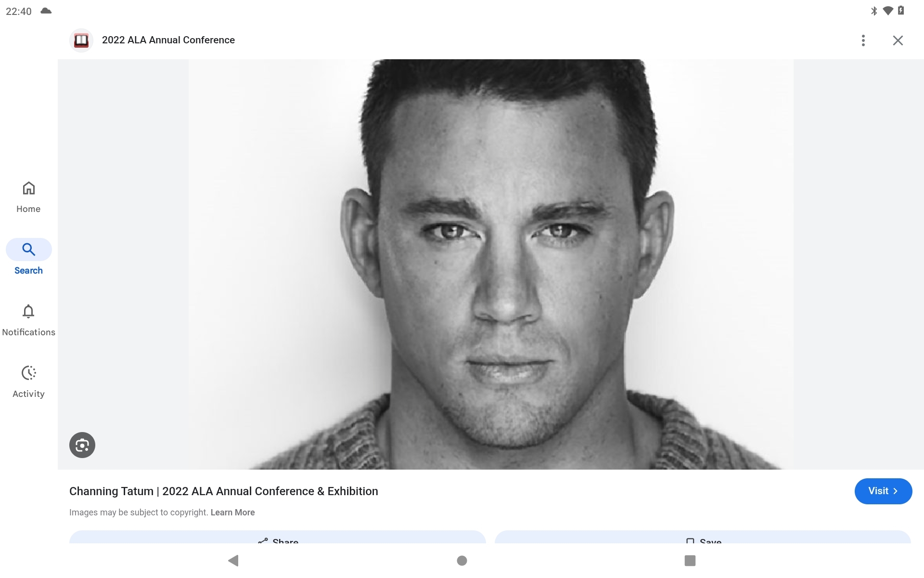Open Google Lens on this image
The image size is (924, 578).
[x=82, y=445]
